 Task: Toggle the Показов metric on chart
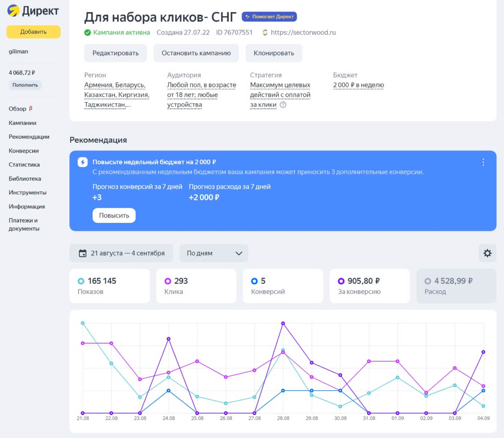pos(109,286)
